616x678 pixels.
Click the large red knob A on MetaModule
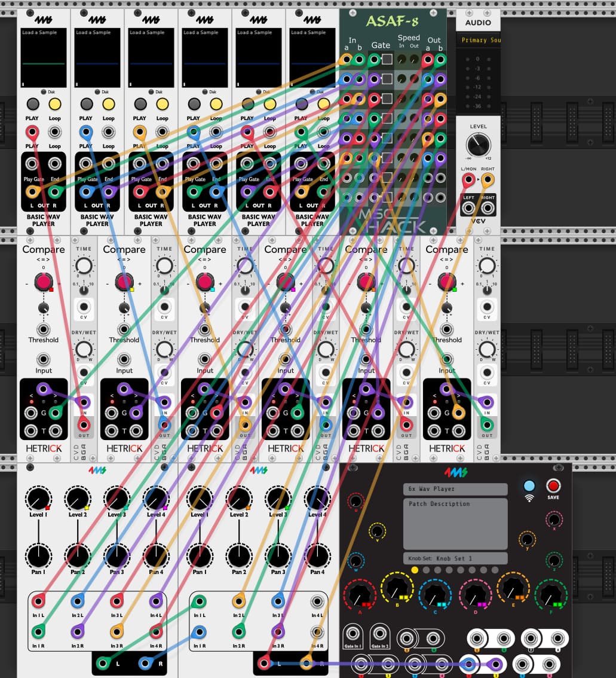click(x=359, y=595)
